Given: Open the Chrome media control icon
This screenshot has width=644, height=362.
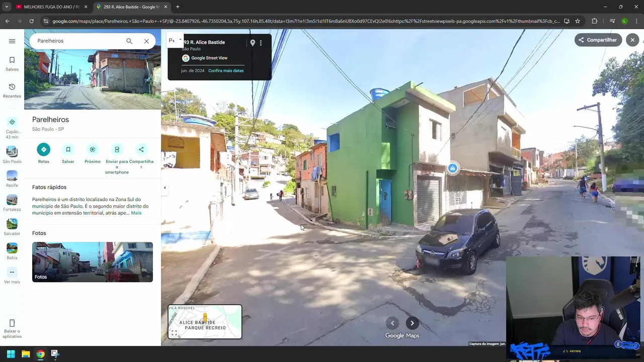Looking at the screenshot, I should click(x=612, y=21).
